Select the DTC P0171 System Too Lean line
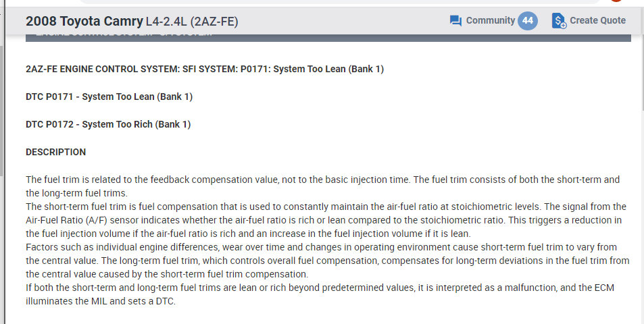The width and height of the screenshot is (644, 324). coord(109,97)
